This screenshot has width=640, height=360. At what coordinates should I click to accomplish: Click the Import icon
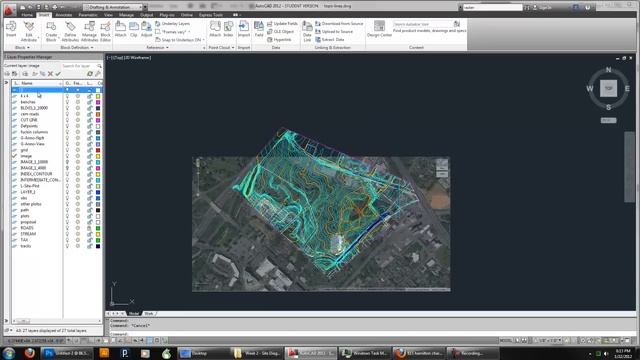[244, 29]
